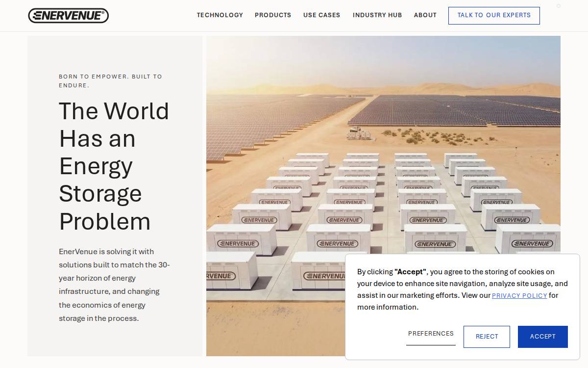Reject cookies in the consent banner

[x=487, y=337]
